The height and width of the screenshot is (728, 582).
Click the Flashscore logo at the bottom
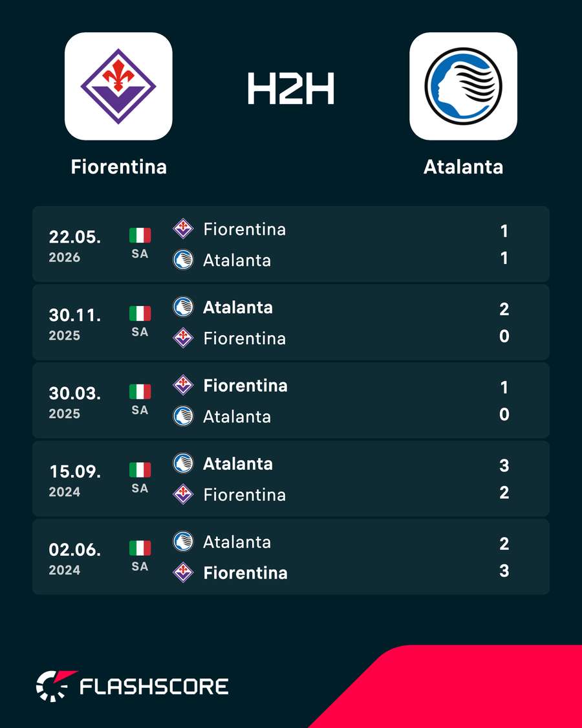pyautogui.click(x=133, y=686)
